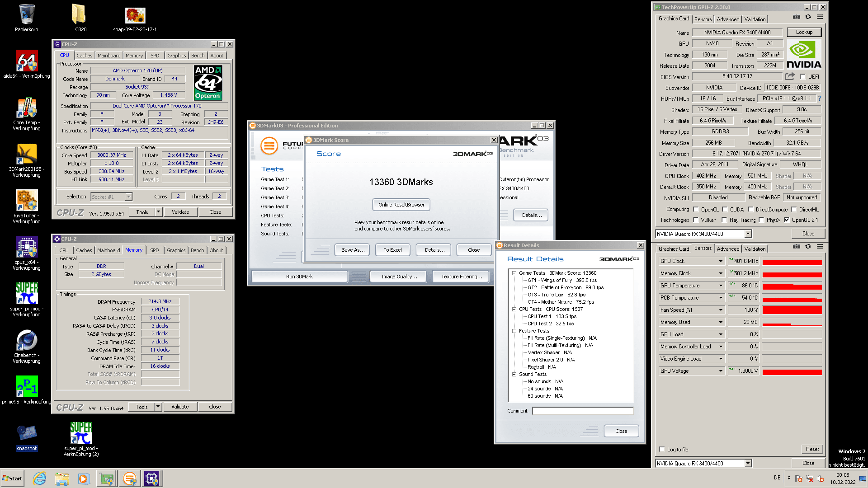Image resolution: width=868 pixels, height=488 pixels.
Task: Open the GPU Clock sensor dropdown
Action: point(721,261)
